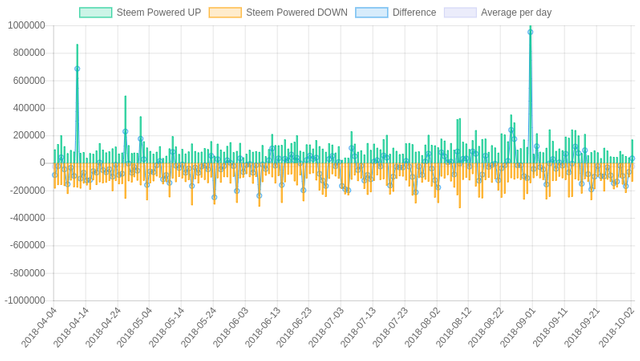Image resolution: width=640 pixels, height=361 pixels.
Task: Click the 2018-06-03 date label
Action: [x=231, y=328]
